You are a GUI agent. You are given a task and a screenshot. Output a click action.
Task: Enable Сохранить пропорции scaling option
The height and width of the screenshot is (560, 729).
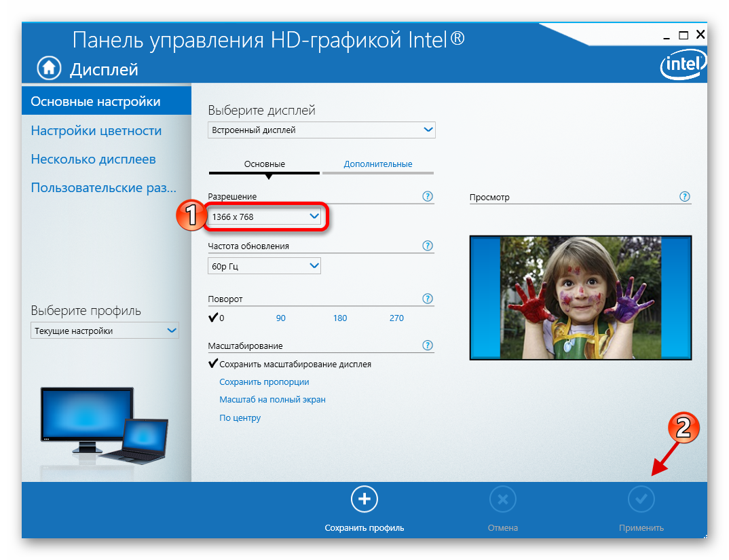click(x=264, y=382)
